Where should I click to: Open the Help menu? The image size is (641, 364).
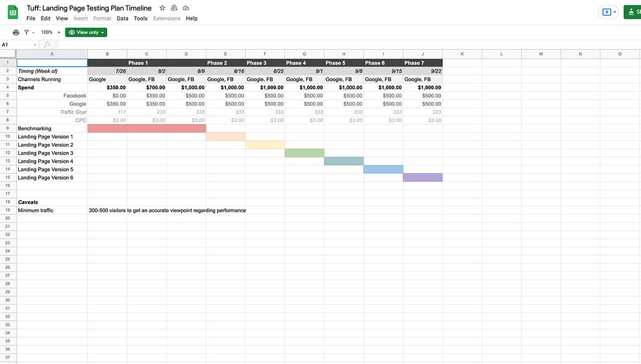[x=192, y=18]
